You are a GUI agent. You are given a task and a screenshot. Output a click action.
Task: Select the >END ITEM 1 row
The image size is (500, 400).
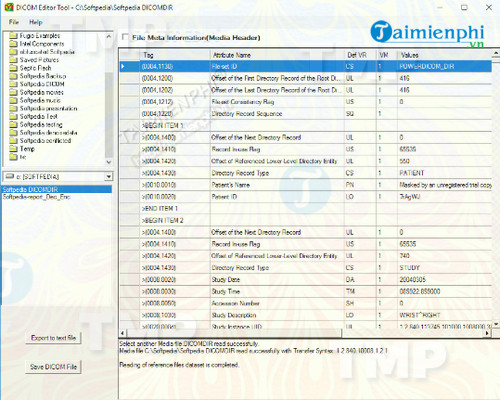pyautogui.click(x=306, y=208)
